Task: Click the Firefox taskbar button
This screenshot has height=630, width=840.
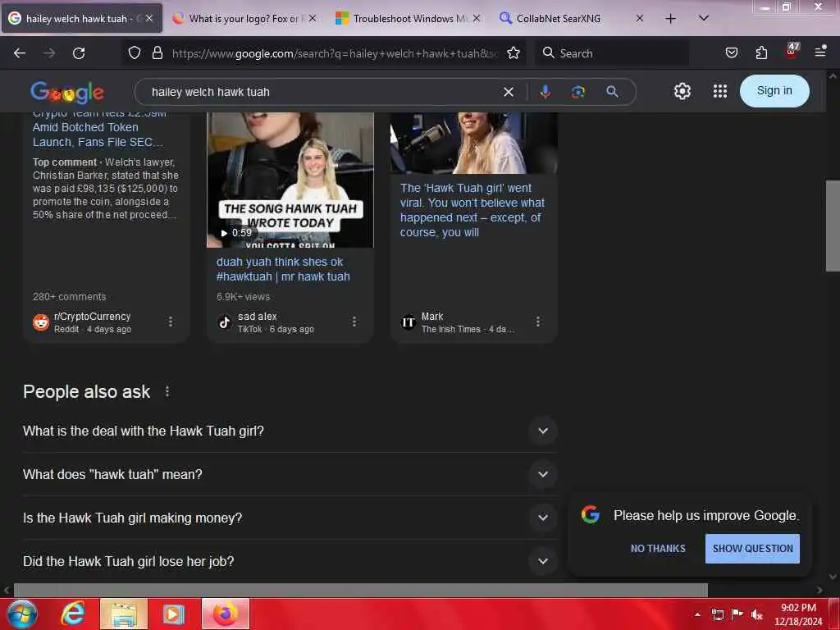Action: point(226,614)
